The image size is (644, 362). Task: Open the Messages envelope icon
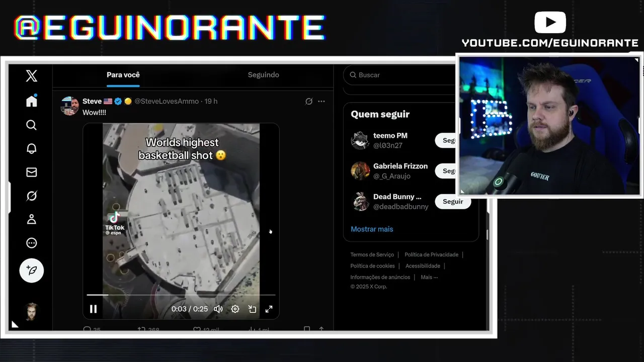[x=31, y=172]
